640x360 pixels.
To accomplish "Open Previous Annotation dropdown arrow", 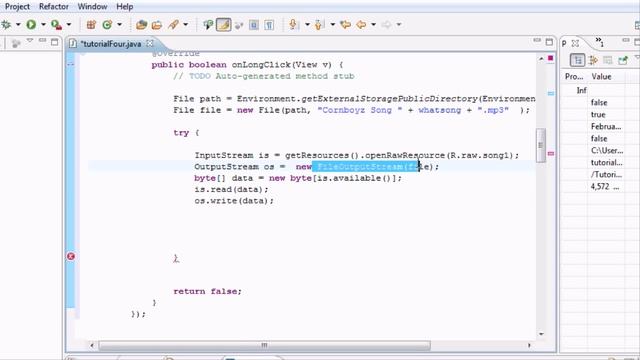I will click(x=333, y=25).
